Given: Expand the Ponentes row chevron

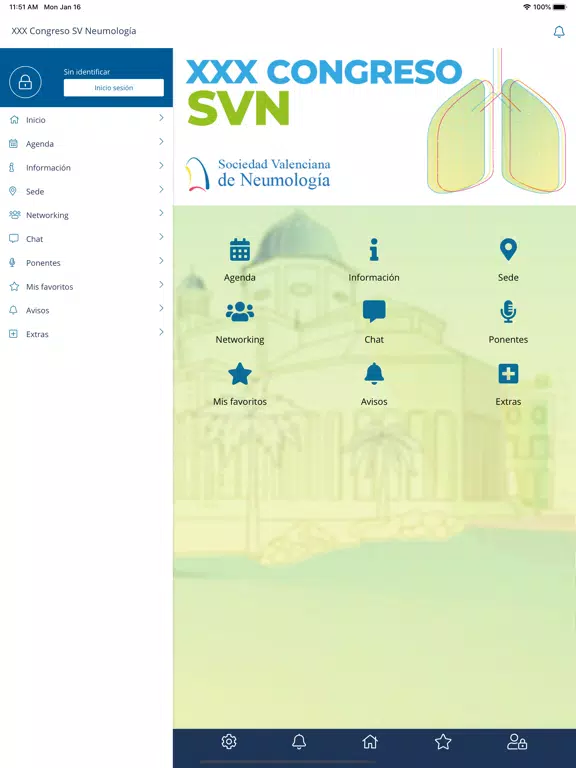Looking at the screenshot, I should (161, 261).
